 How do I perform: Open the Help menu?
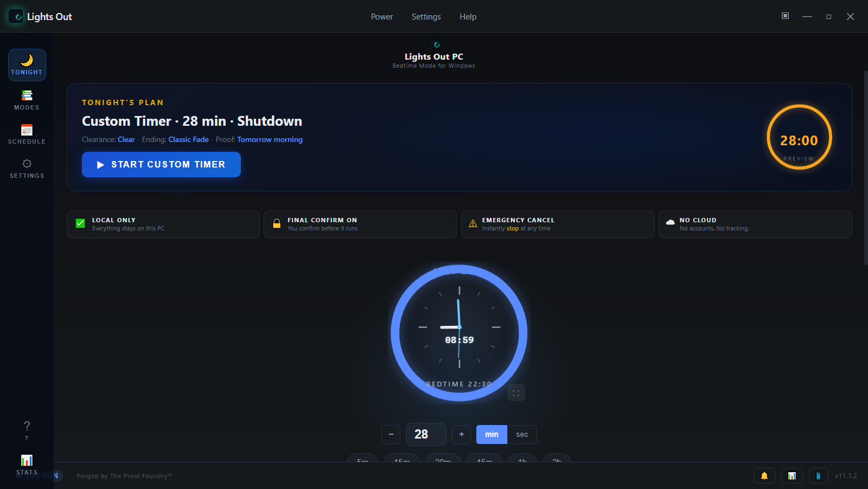click(x=468, y=17)
